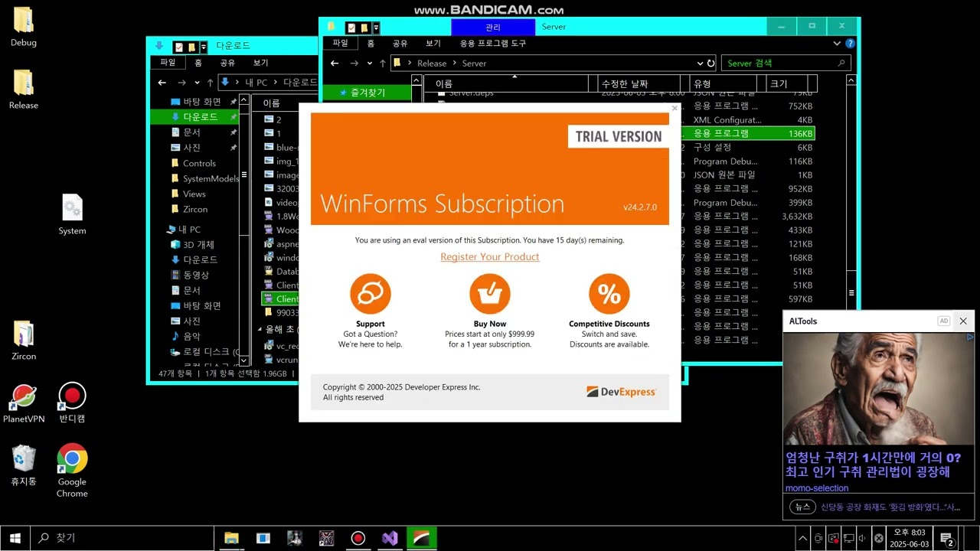Select the 관리 contextual tab in the Server window
The width and height of the screenshot is (980, 551).
(493, 27)
